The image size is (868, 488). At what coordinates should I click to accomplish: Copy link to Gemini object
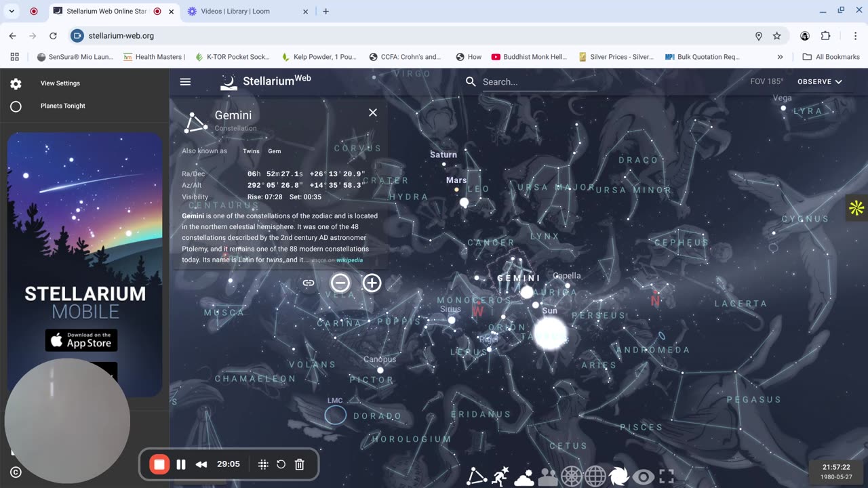[309, 283]
